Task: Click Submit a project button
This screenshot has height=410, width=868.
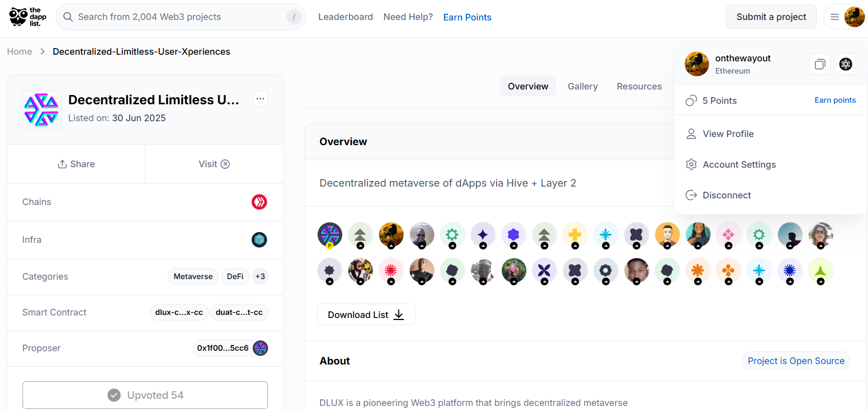Action: click(771, 17)
